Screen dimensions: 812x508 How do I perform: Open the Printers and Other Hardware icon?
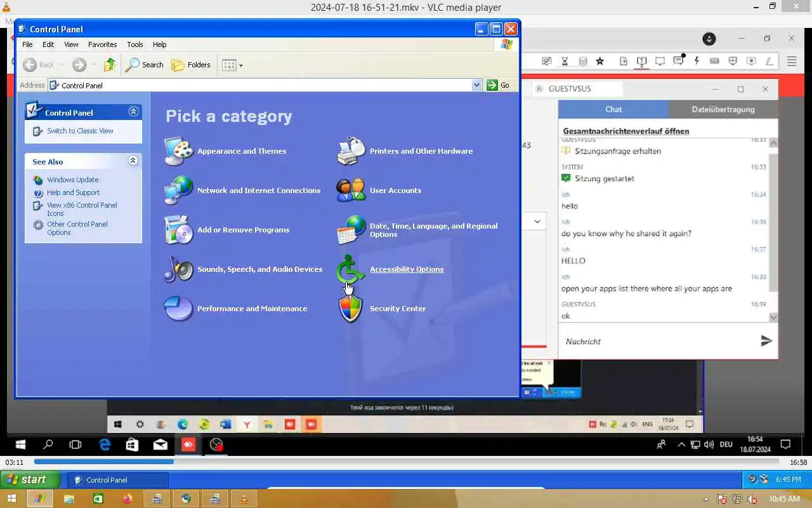351,151
